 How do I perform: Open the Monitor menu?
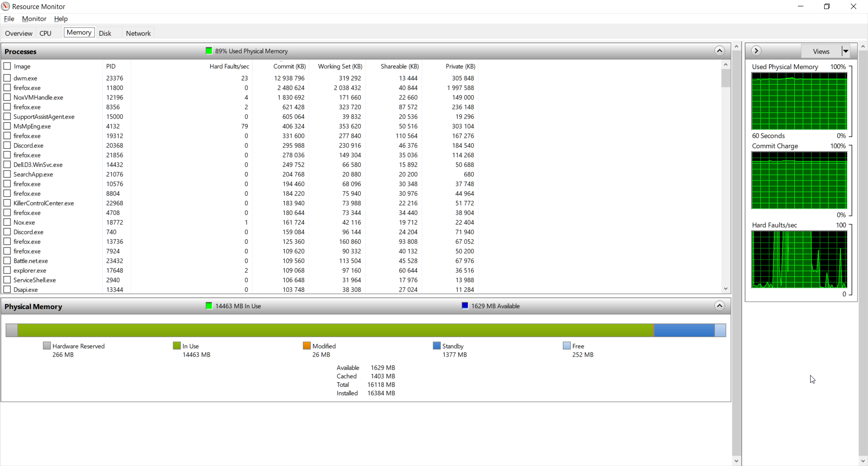click(34, 19)
